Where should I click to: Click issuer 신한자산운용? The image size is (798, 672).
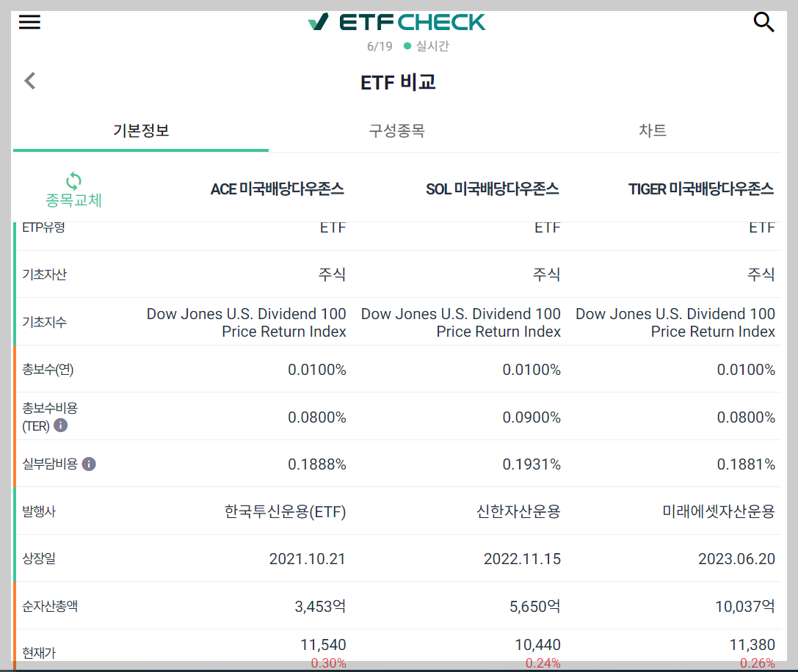518,511
